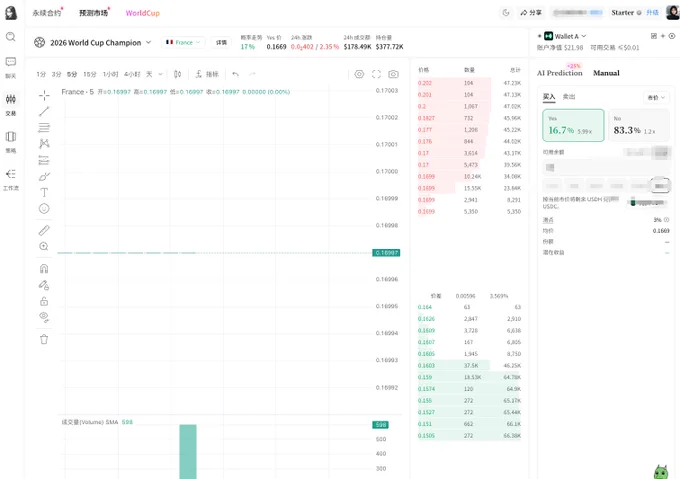This screenshot has width=680, height=479.
Task: Expand the timeframe dropdown arrow after 天
Action: coord(160,74)
